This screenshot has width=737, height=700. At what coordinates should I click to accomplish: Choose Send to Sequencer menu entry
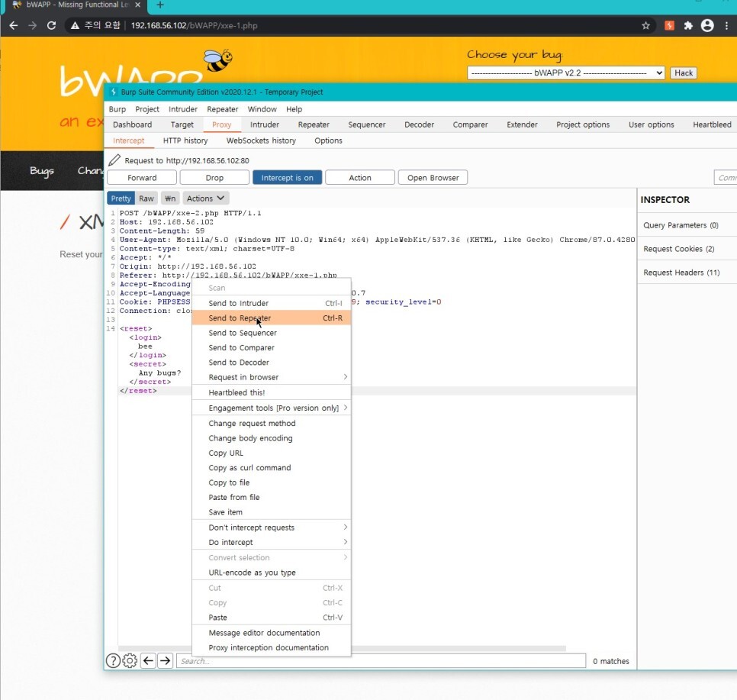(272, 333)
